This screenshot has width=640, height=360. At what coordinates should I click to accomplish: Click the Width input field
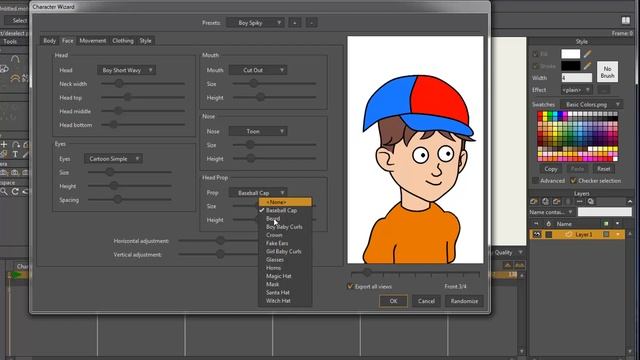click(x=576, y=78)
